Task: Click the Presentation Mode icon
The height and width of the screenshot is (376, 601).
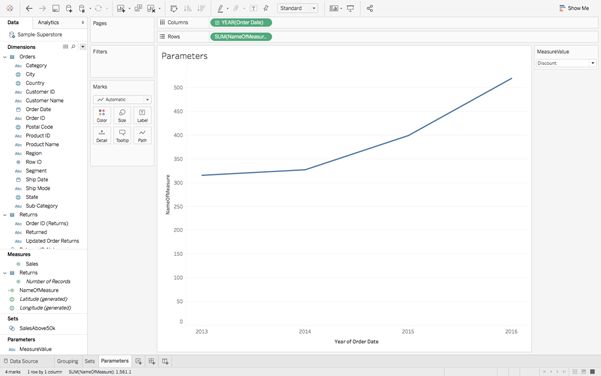Action: [x=350, y=8]
